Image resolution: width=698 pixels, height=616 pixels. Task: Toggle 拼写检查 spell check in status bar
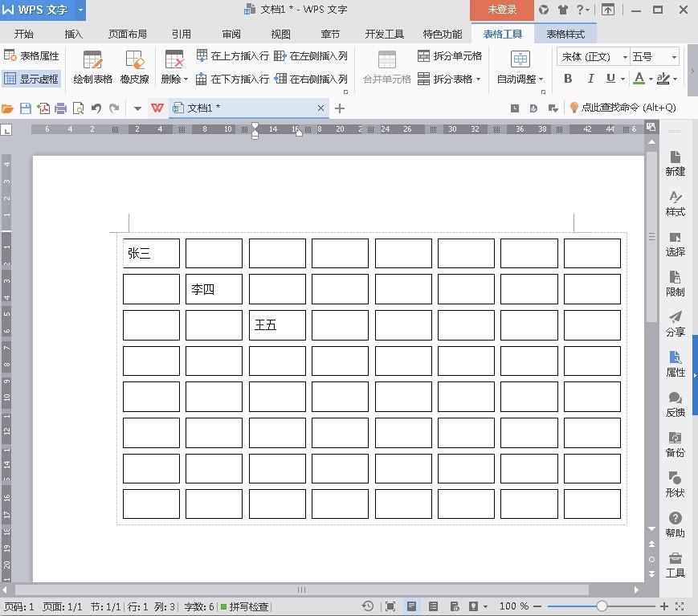pyautogui.click(x=245, y=606)
